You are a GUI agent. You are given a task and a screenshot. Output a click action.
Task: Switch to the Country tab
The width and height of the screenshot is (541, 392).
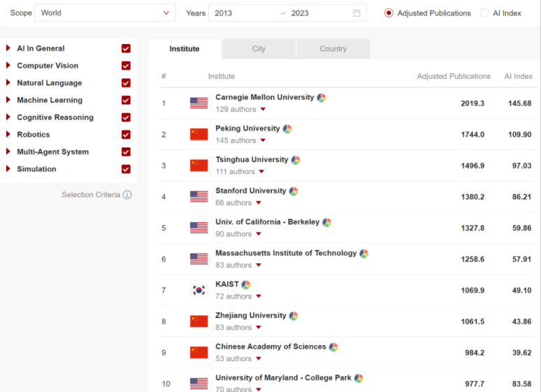click(x=333, y=49)
